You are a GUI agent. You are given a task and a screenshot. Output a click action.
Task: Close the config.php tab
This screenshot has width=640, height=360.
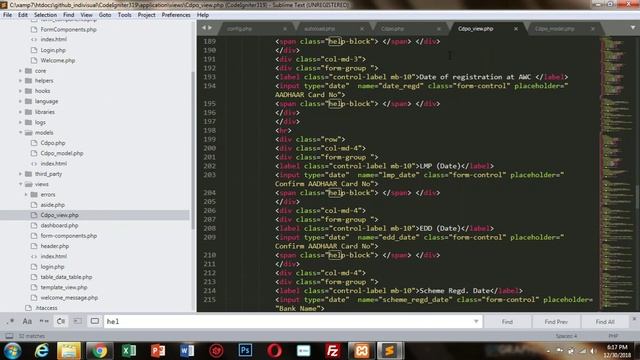[x=285, y=29]
